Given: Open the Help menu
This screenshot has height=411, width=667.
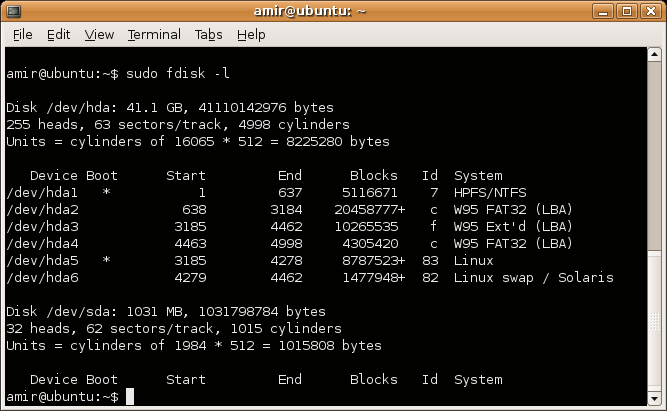Looking at the screenshot, I should pyautogui.click(x=251, y=34).
